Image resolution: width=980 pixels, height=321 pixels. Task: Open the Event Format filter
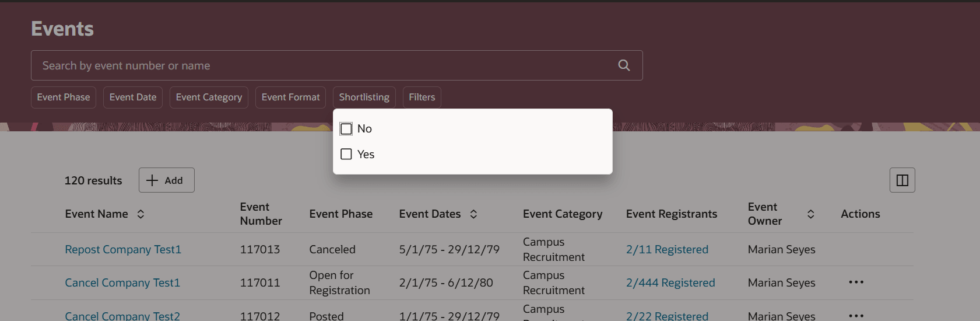point(290,97)
